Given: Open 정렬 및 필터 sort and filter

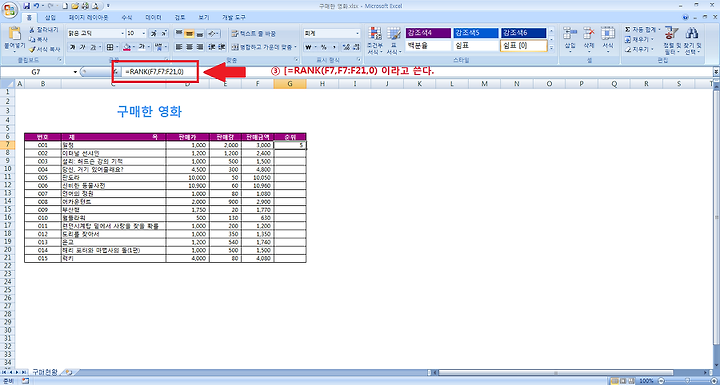Looking at the screenshot, I should [672, 40].
